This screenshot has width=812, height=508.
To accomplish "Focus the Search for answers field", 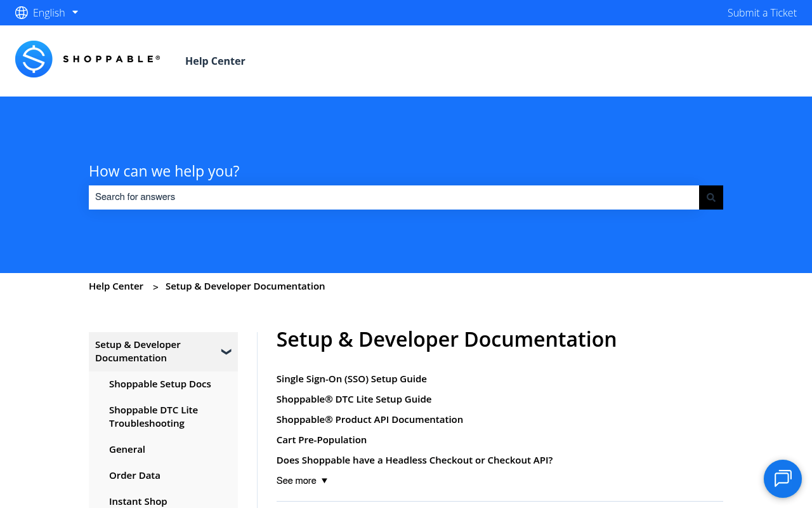I will [x=394, y=197].
